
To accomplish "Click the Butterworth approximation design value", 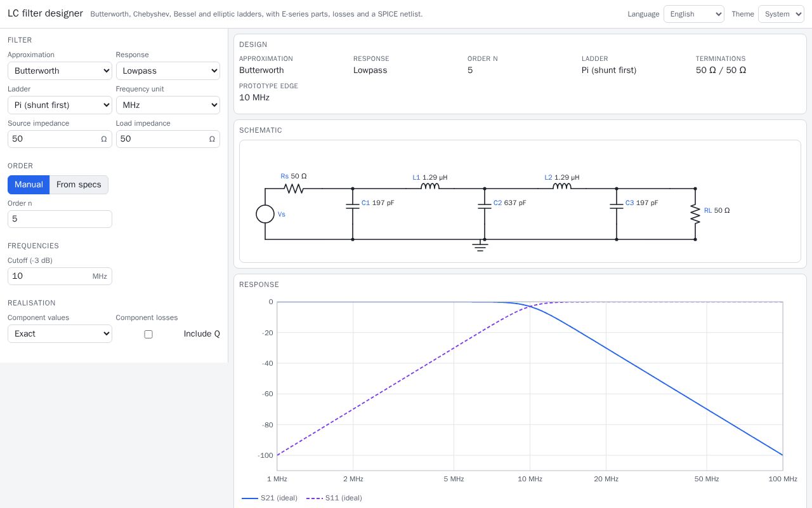I will [x=261, y=70].
